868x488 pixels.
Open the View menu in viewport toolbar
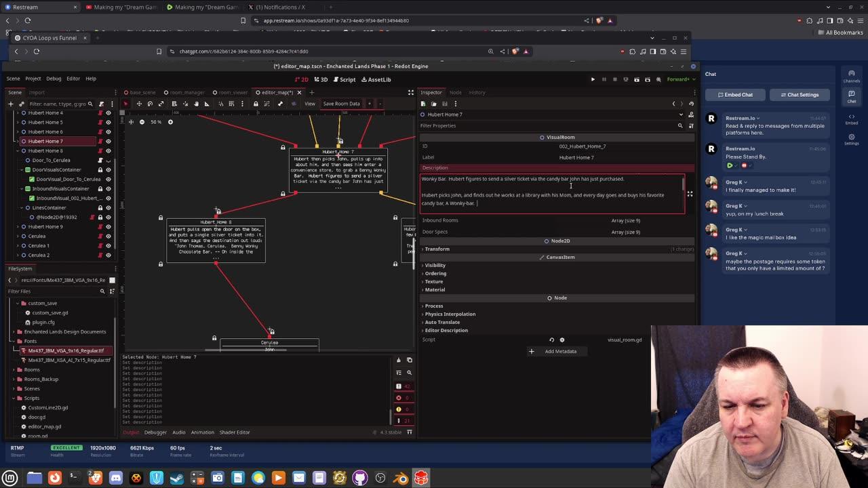(309, 104)
